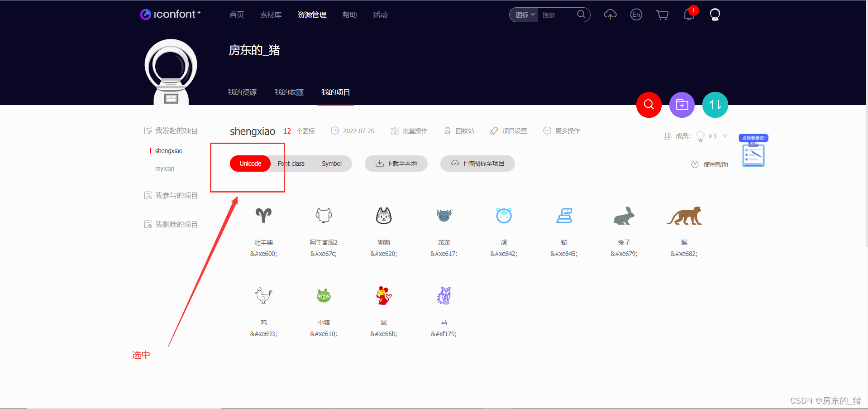Open 更多操作 more actions menu

pos(562,131)
